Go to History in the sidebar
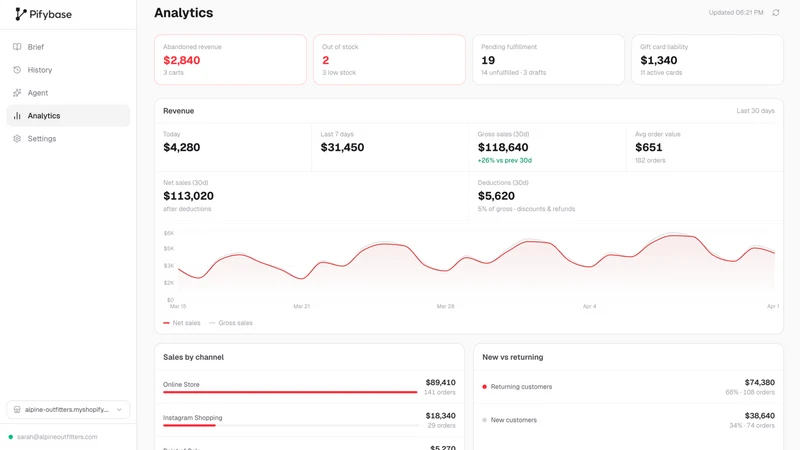This screenshot has width=800, height=450. click(x=68, y=70)
